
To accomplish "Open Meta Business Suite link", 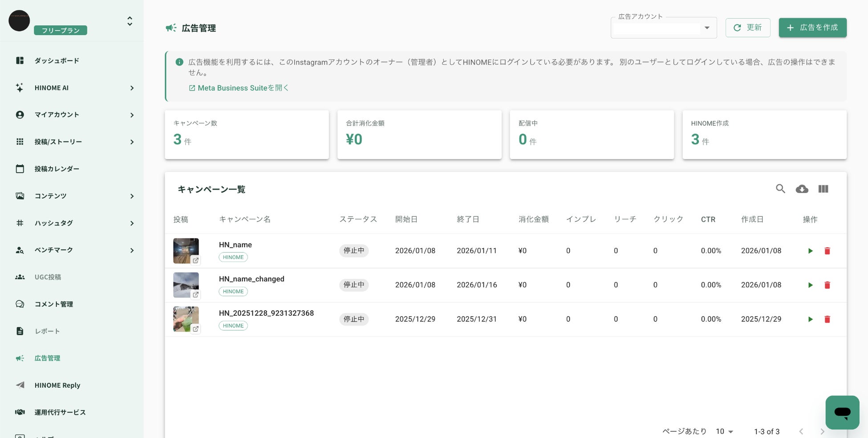I will [x=239, y=88].
